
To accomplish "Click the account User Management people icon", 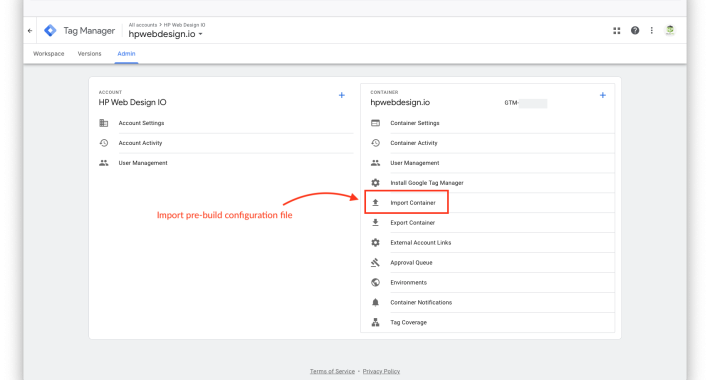I will pyautogui.click(x=104, y=163).
